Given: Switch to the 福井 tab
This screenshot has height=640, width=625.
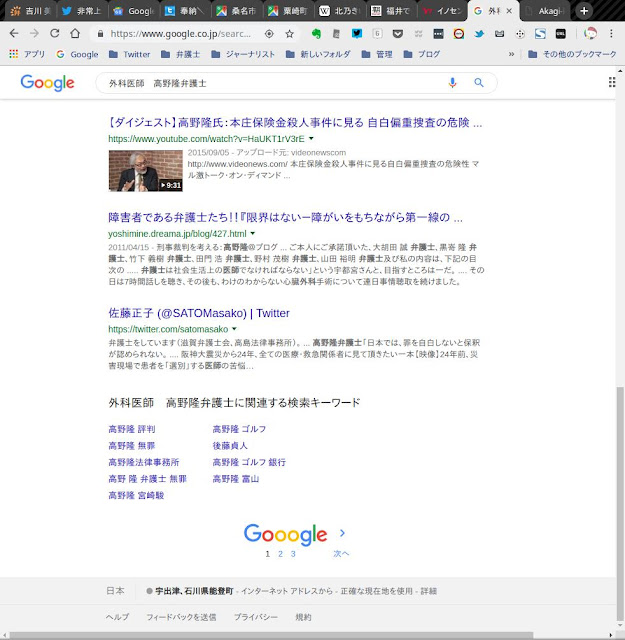Looking at the screenshot, I should (390, 11).
